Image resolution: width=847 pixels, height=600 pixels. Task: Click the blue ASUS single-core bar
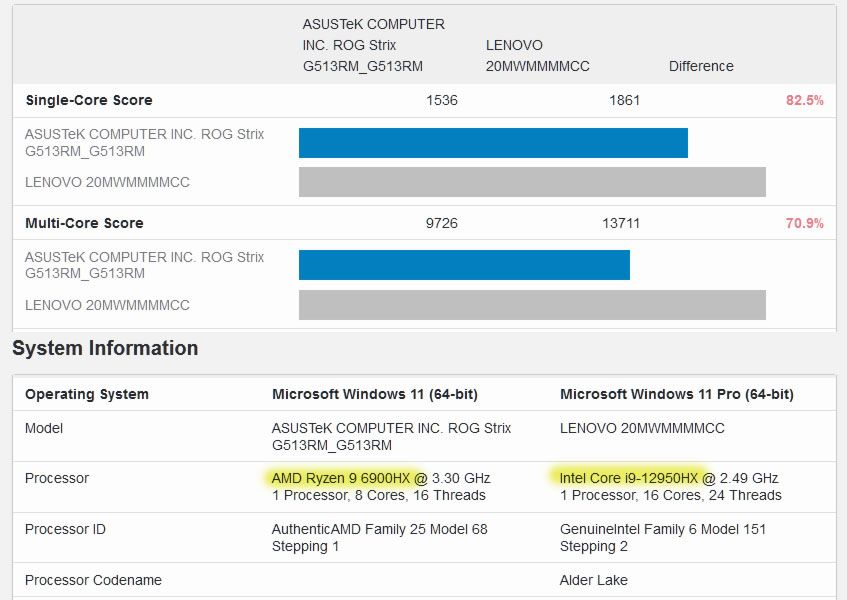[493, 143]
